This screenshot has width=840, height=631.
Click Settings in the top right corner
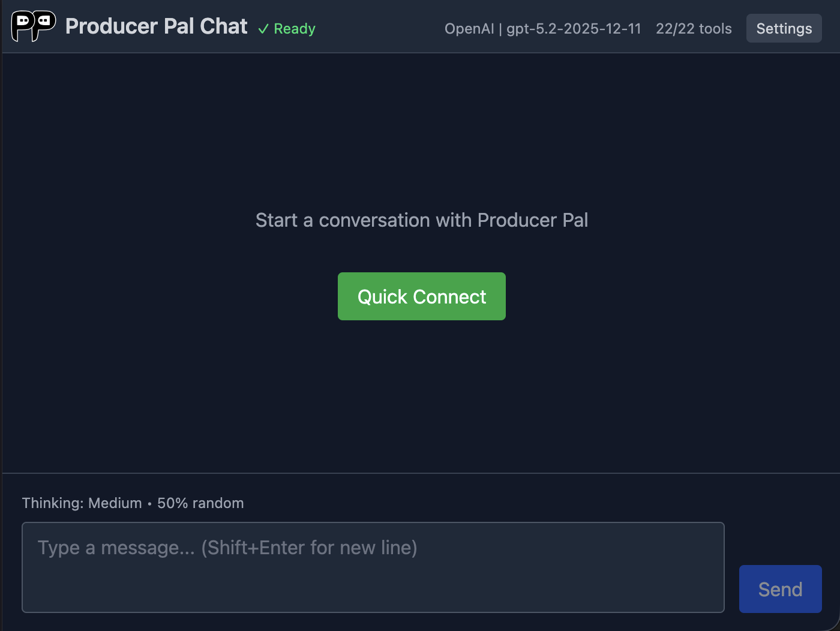click(x=784, y=28)
